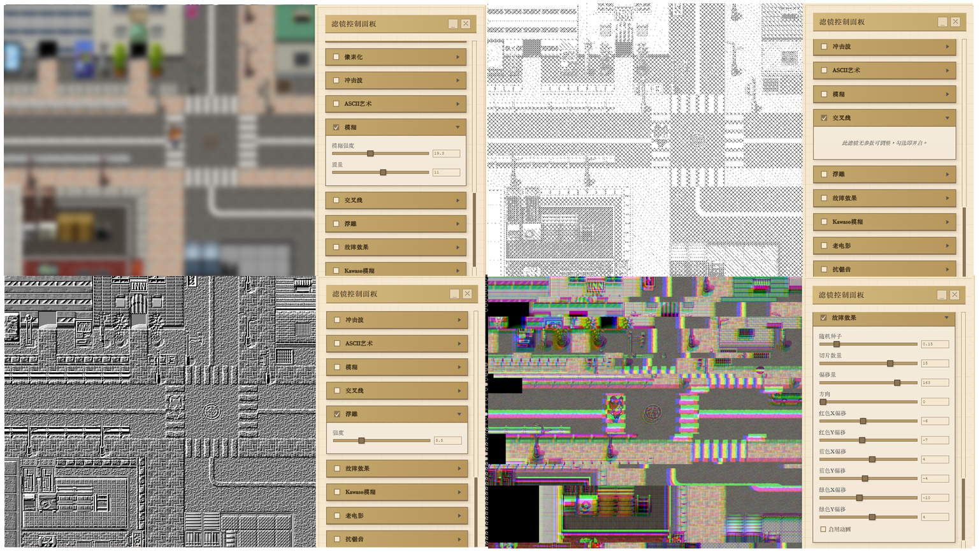Adjust the 绿色Y偏移 slider
This screenshot has height=552, width=980.
click(x=868, y=516)
